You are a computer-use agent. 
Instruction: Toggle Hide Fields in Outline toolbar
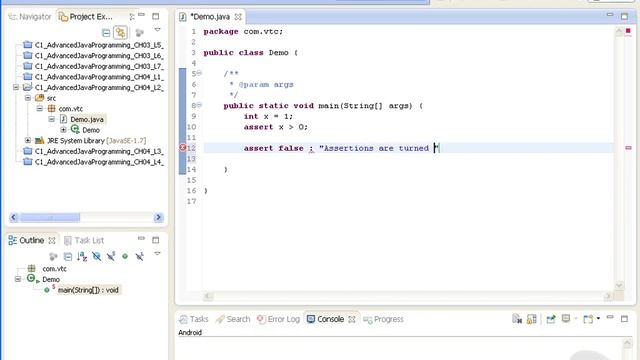point(96,256)
